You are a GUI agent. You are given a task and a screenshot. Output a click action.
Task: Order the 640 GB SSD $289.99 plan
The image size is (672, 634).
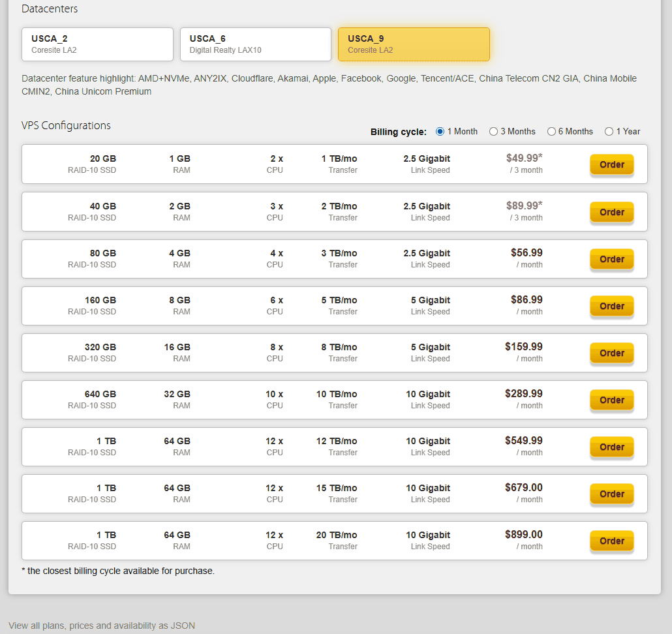[x=611, y=400]
